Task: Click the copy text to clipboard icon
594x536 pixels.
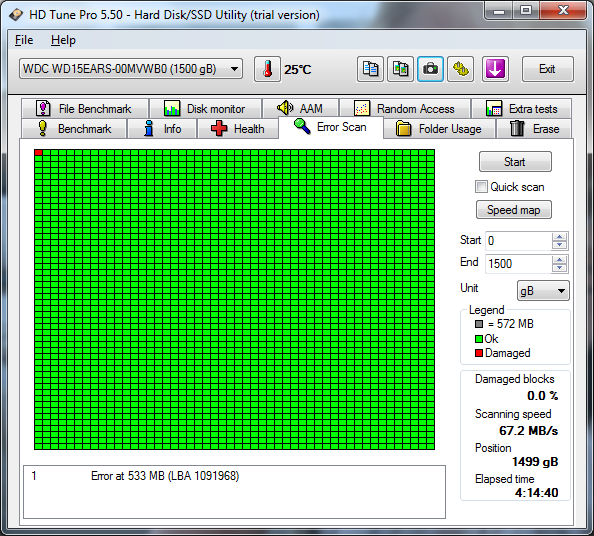Action: pos(370,69)
